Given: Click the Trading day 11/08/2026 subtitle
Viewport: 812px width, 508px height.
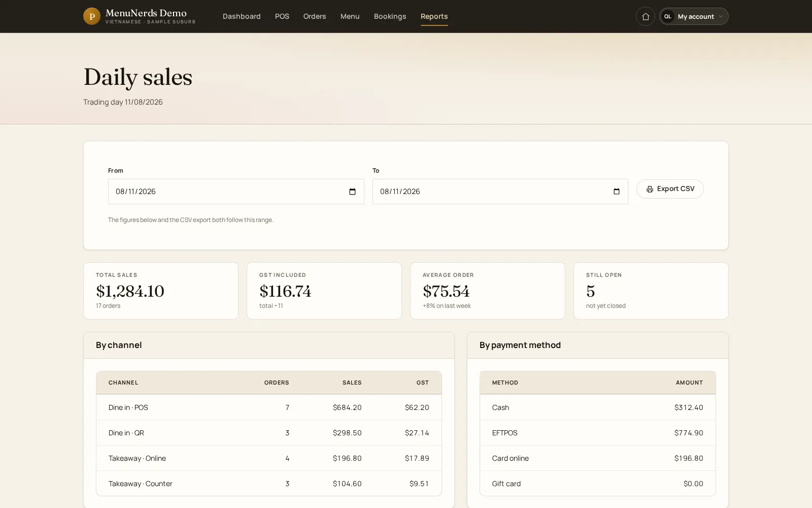Looking at the screenshot, I should (123, 102).
